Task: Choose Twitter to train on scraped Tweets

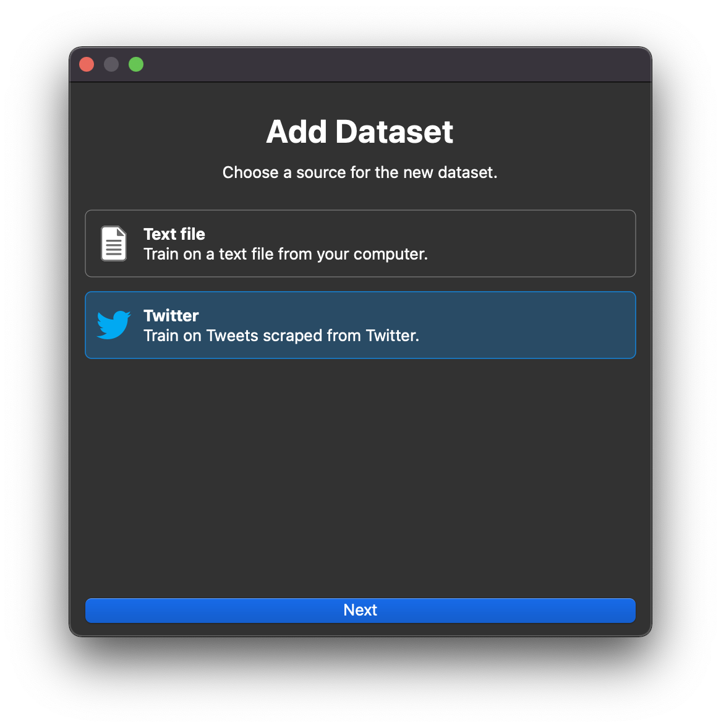Action: point(360,325)
